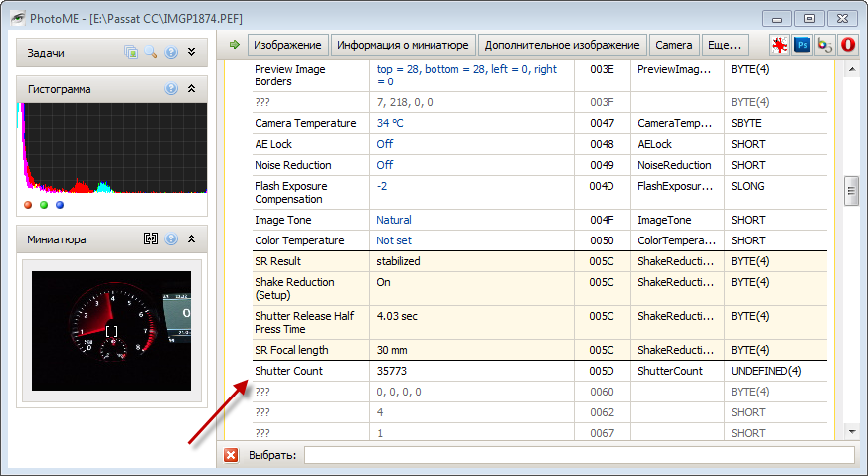
Task: Click the ShutterCount tag name cell
Action: (670, 371)
